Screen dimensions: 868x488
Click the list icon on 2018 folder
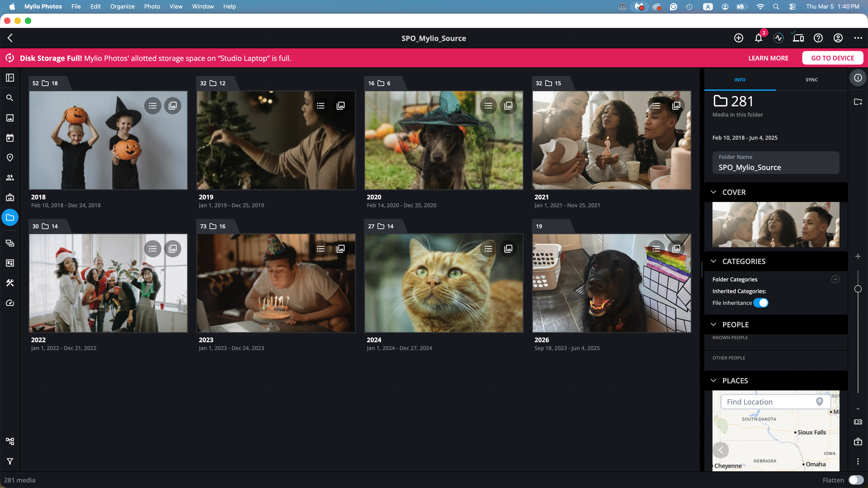coord(152,106)
